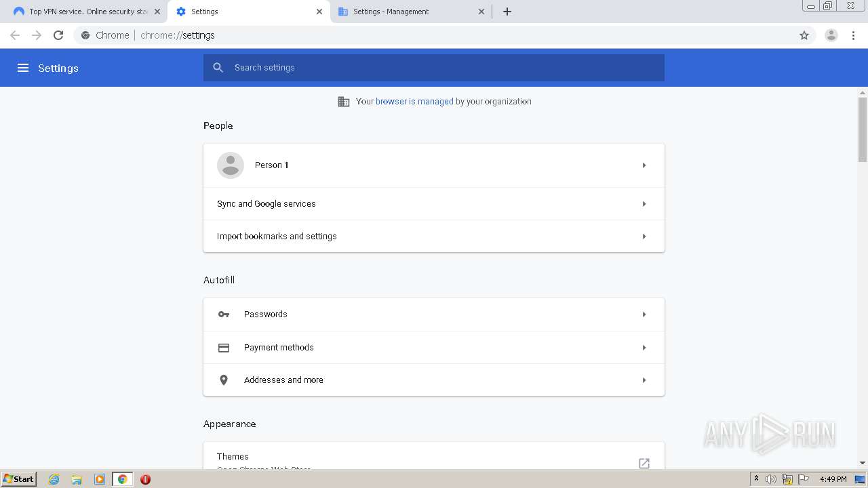
Task: Open the Settings hamburger menu
Action: (23, 68)
